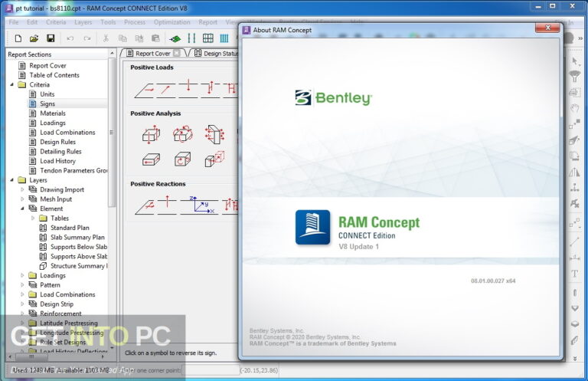588x381 pixels.
Task: Open the Design Rules criteria item
Action: [x=57, y=142]
